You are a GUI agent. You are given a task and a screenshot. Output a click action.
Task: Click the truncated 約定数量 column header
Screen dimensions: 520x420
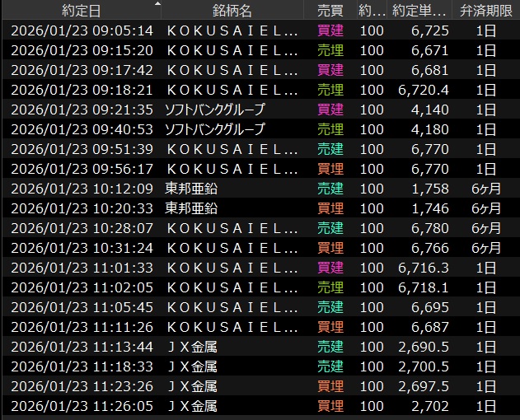click(x=371, y=12)
